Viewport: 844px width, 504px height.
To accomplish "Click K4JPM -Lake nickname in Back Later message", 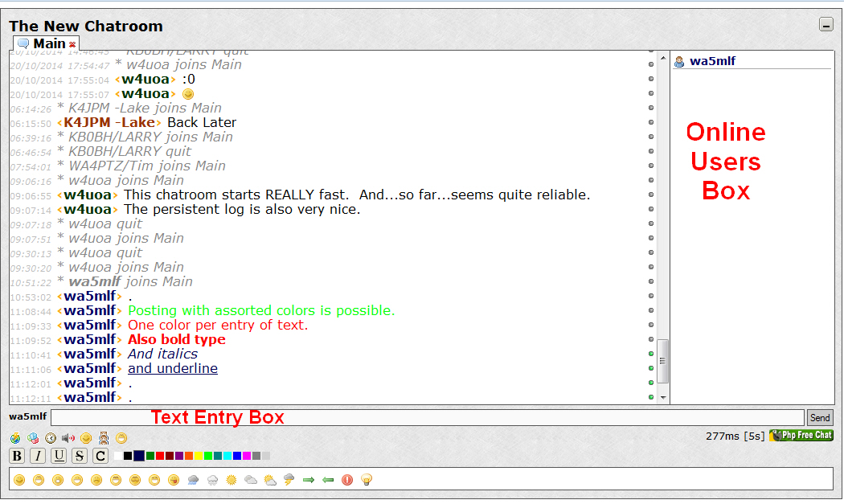I will 109,123.
